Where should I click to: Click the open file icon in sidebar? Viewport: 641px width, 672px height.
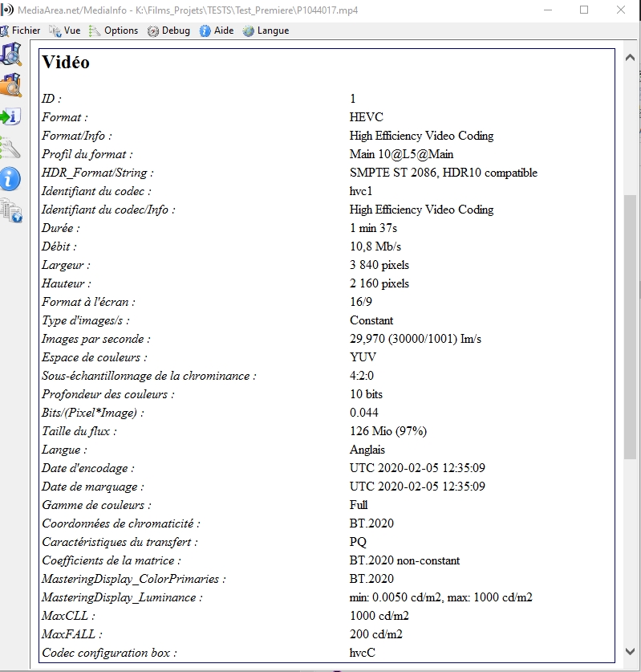coord(10,54)
